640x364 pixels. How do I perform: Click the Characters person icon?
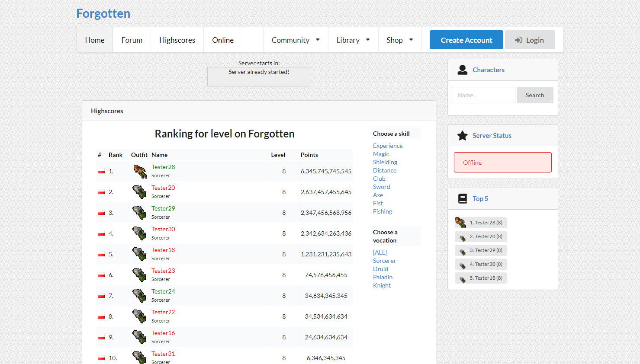(x=462, y=70)
